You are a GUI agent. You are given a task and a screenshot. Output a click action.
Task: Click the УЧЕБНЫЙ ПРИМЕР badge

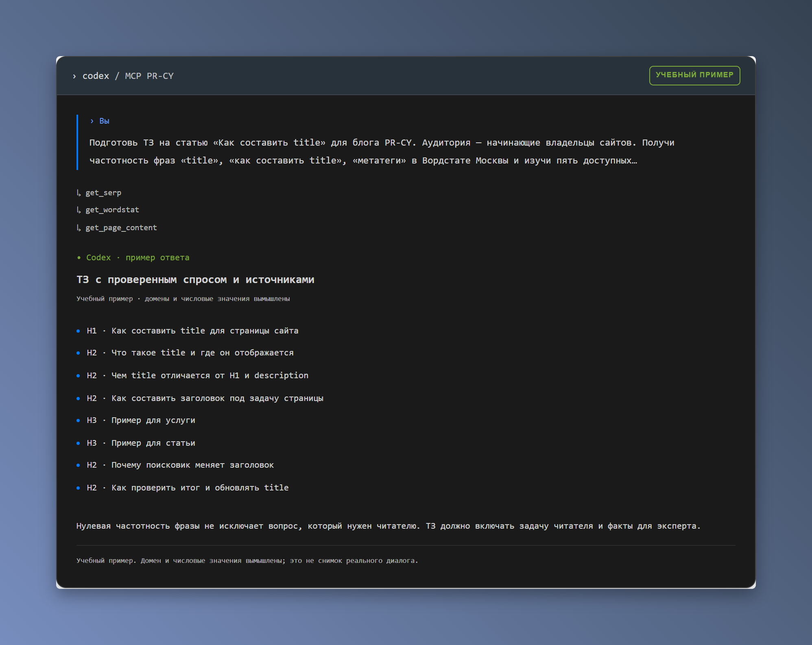point(694,75)
